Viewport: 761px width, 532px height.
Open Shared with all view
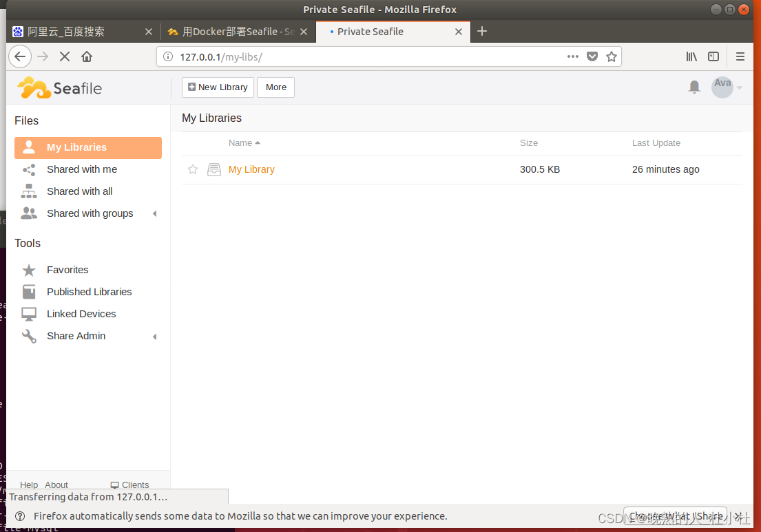(81, 191)
